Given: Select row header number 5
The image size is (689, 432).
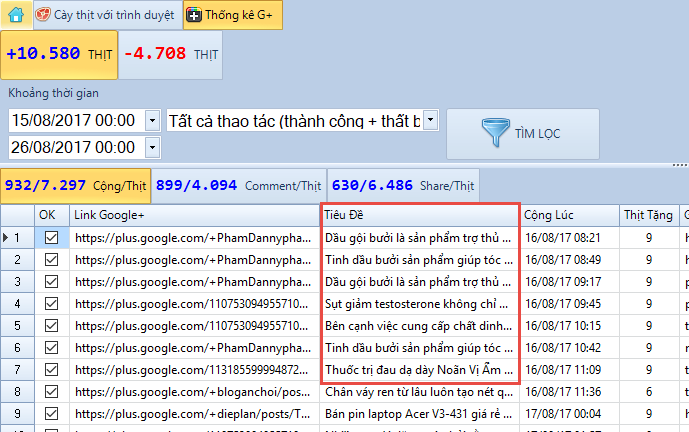Looking at the screenshot, I should (18, 326).
